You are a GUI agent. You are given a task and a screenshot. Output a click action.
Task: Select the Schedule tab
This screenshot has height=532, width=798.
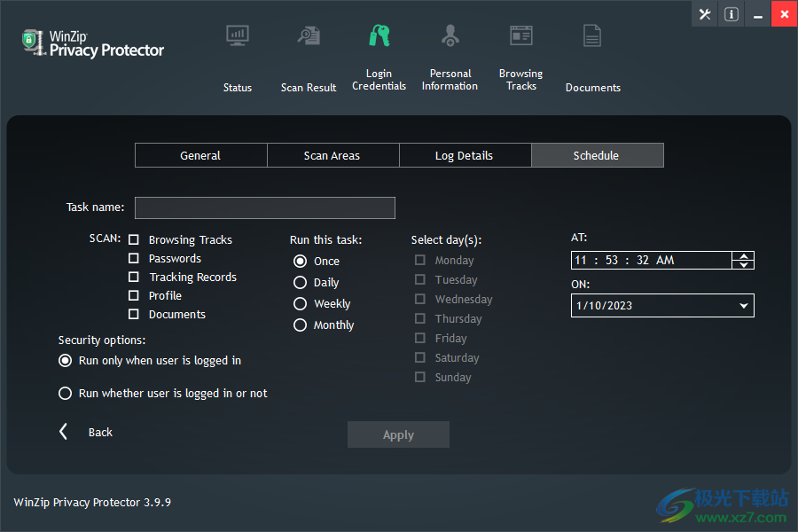point(598,155)
